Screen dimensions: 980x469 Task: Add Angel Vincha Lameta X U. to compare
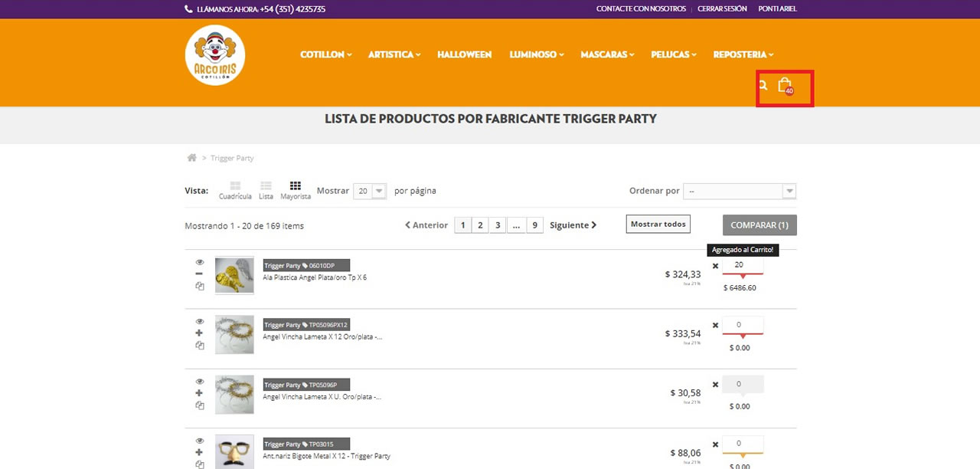199,405
